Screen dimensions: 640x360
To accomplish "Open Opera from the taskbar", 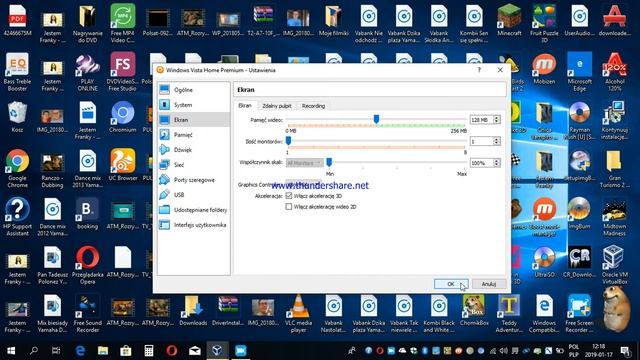I will pyautogui.click(x=172, y=351).
